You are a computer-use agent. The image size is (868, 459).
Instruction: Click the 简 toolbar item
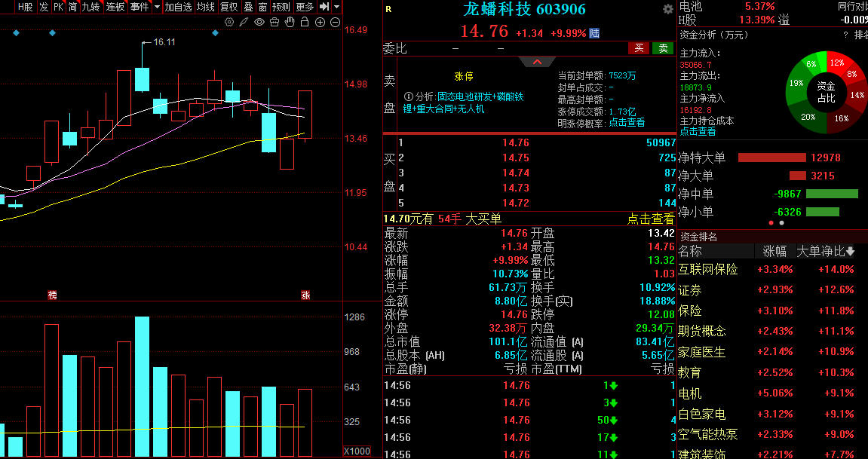coord(72,7)
